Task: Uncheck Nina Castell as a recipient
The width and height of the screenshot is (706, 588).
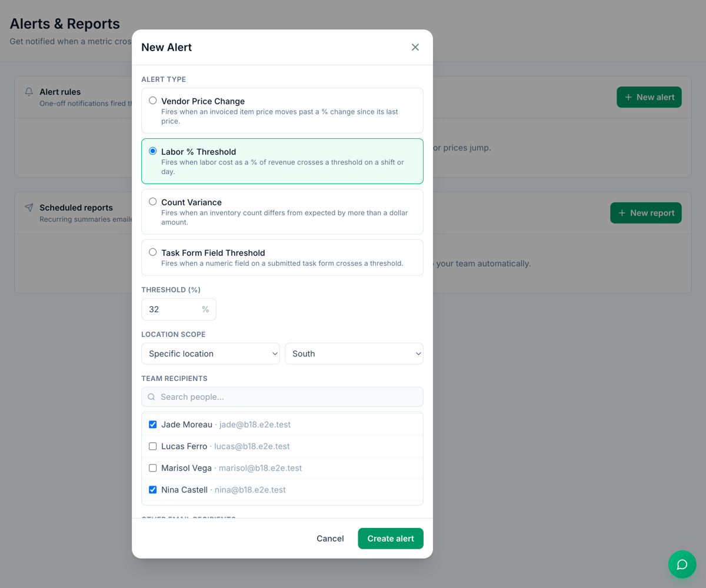Action: (153, 490)
